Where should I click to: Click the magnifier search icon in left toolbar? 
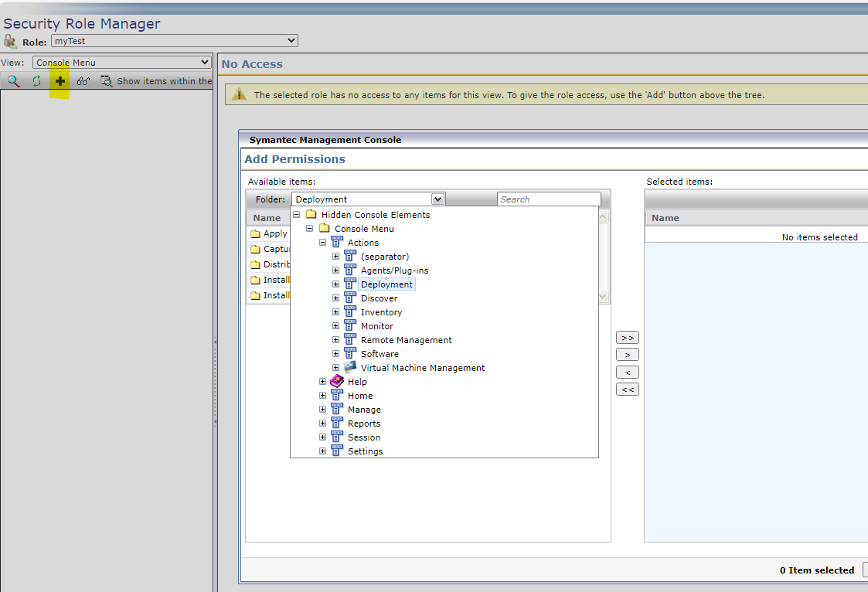pyautogui.click(x=14, y=81)
